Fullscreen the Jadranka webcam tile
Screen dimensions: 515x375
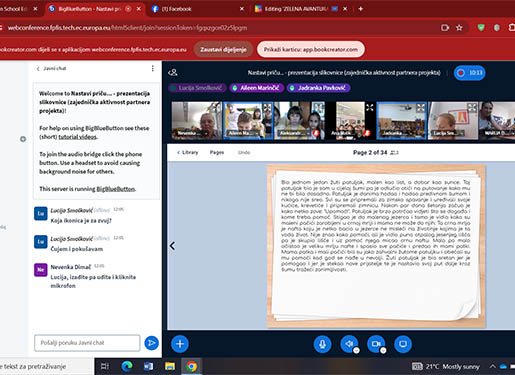click(421, 107)
